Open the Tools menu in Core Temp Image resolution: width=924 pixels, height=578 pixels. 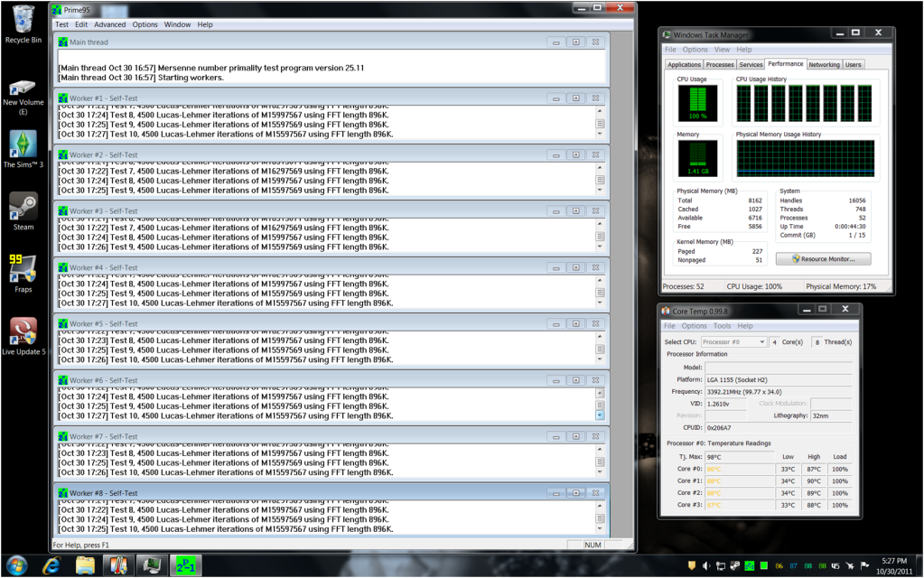coord(722,326)
